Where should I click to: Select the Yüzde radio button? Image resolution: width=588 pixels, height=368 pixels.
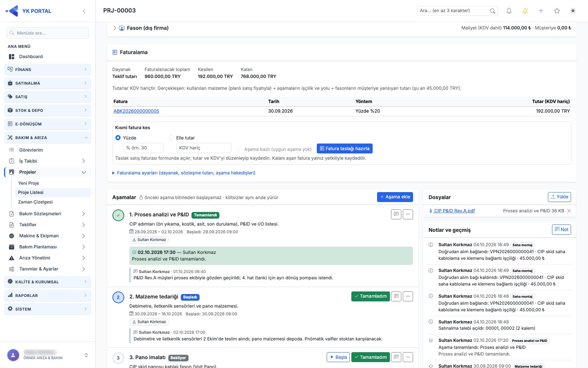tap(118, 138)
